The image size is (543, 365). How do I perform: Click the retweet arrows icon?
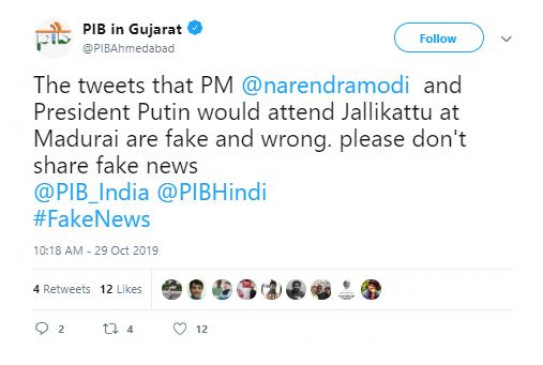click(x=111, y=329)
